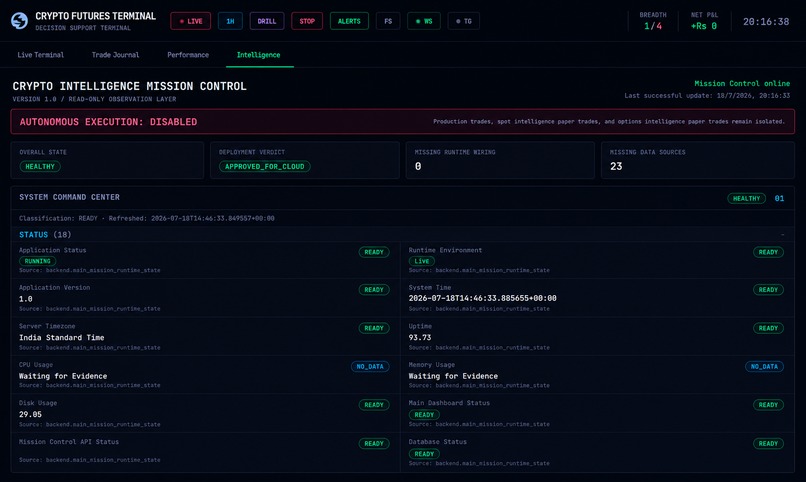
Task: Click the HEALTHY badge in System Command Center
Action: pyautogui.click(x=746, y=198)
